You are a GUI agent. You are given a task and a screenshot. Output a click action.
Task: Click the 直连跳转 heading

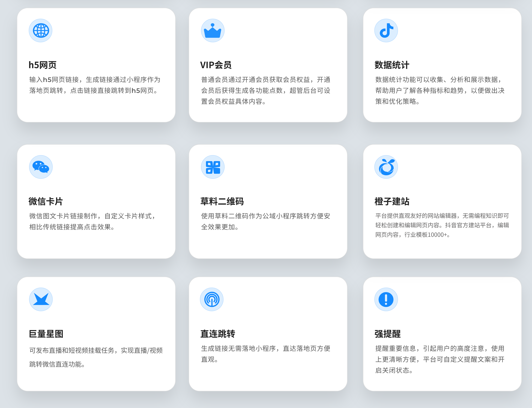coord(218,334)
